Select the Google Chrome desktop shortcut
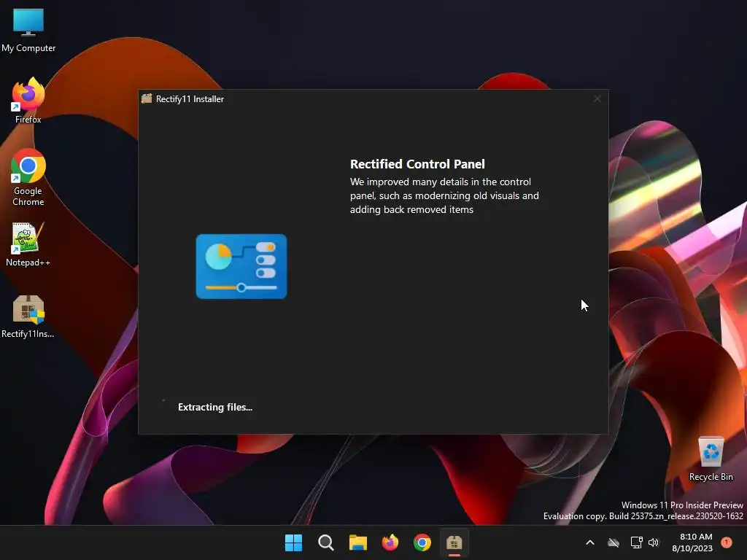Screen dimensions: 747x560 coord(28,177)
